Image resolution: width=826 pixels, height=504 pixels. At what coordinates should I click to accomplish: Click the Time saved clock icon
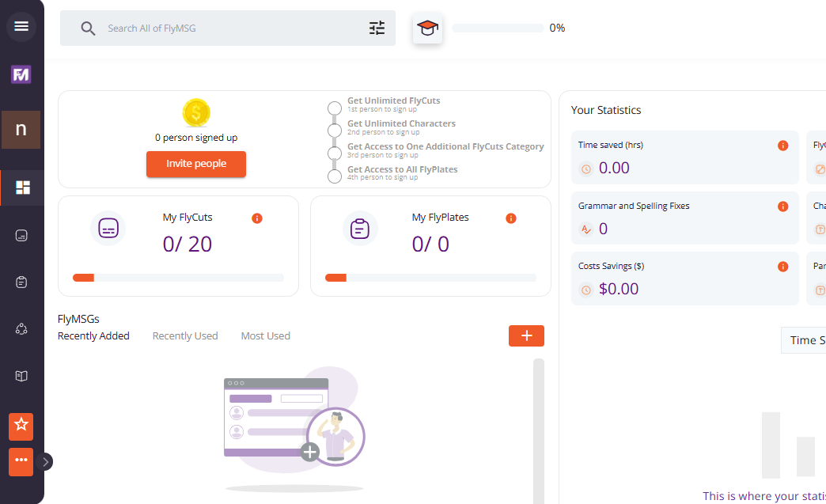point(585,169)
